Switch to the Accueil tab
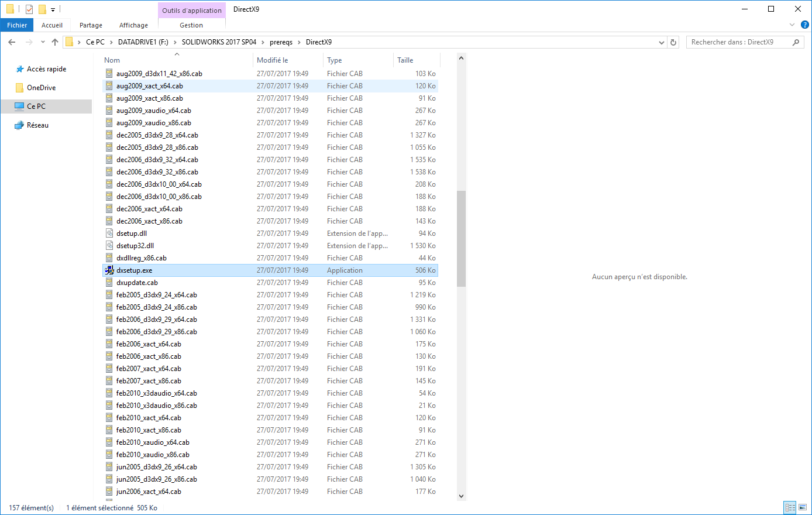The width and height of the screenshot is (812, 515). (52, 25)
